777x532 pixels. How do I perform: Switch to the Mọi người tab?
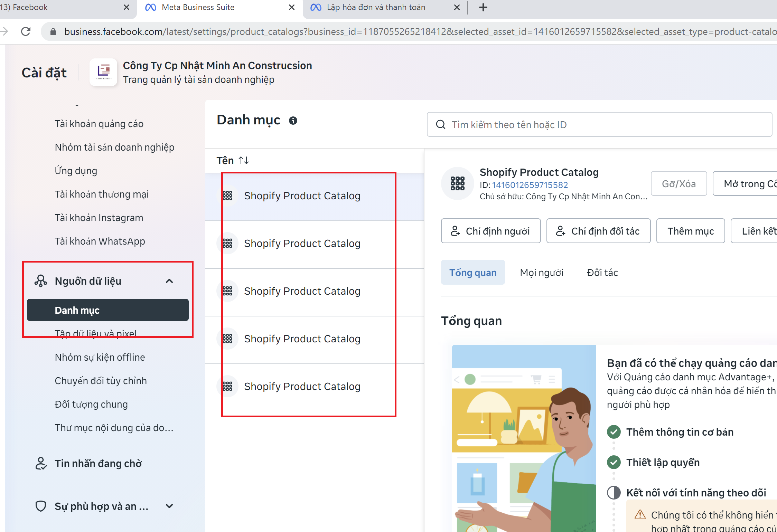541,273
